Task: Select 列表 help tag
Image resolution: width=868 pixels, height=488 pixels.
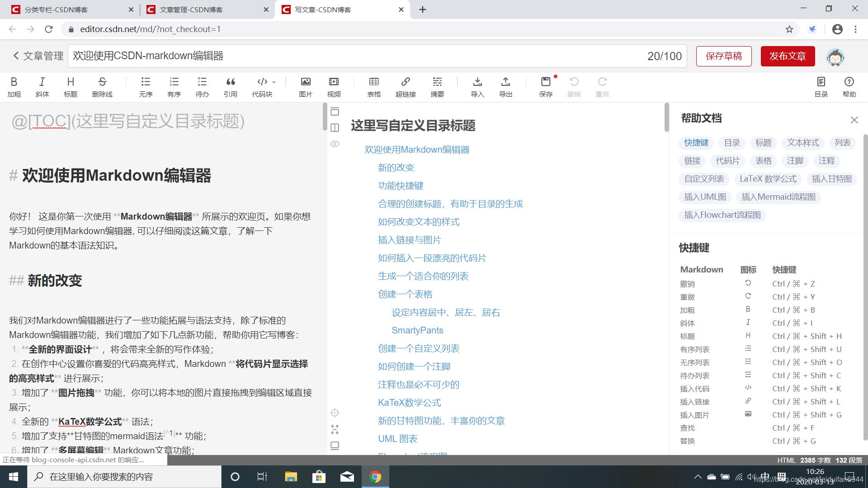Action: (x=843, y=143)
